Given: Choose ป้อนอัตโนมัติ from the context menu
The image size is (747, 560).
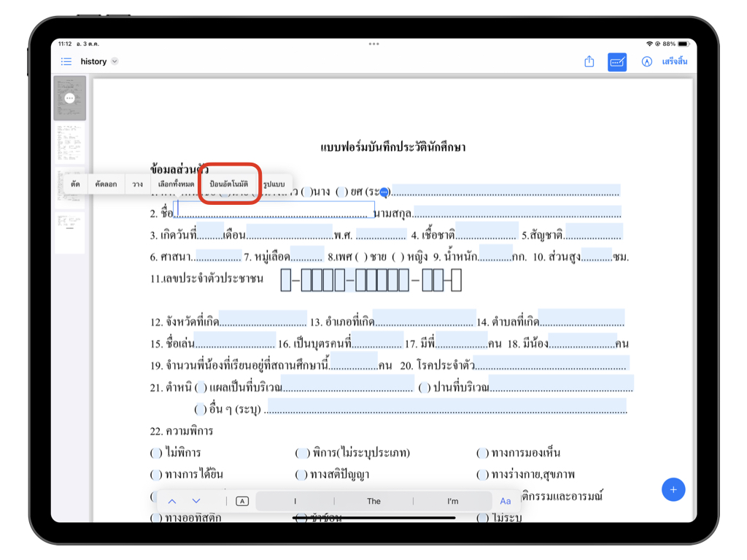Looking at the screenshot, I should (x=229, y=184).
